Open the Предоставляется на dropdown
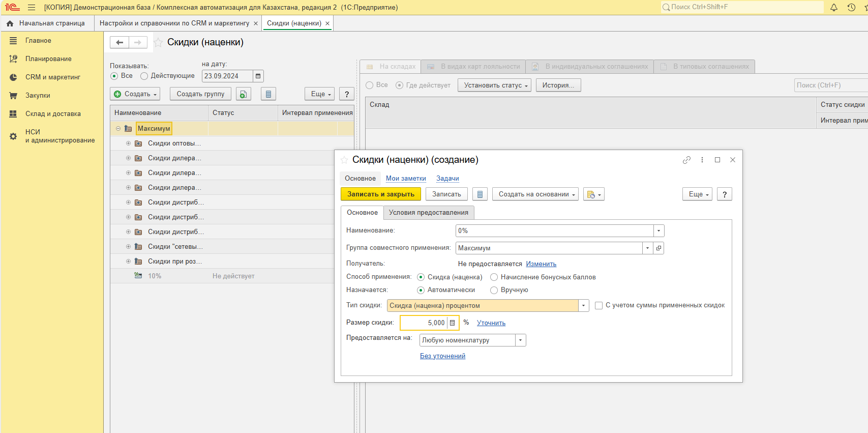Image resolution: width=868 pixels, height=433 pixels. (520, 340)
